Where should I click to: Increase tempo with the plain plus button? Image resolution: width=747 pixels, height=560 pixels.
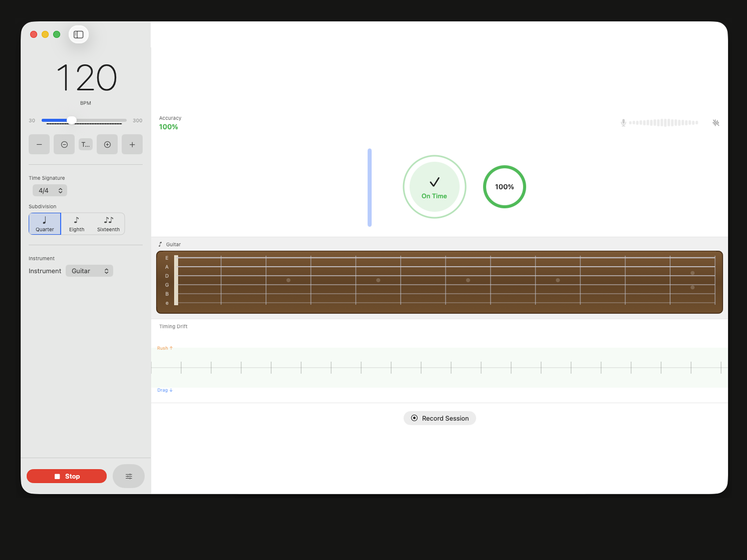(132, 144)
